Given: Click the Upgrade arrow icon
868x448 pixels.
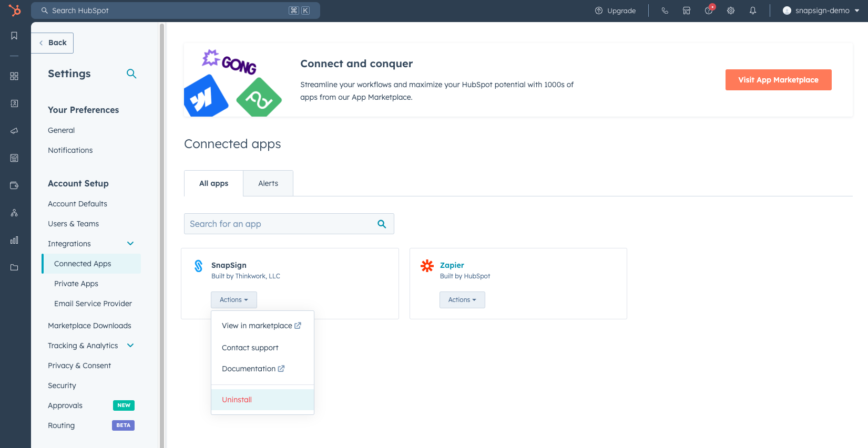Looking at the screenshot, I should tap(598, 11).
